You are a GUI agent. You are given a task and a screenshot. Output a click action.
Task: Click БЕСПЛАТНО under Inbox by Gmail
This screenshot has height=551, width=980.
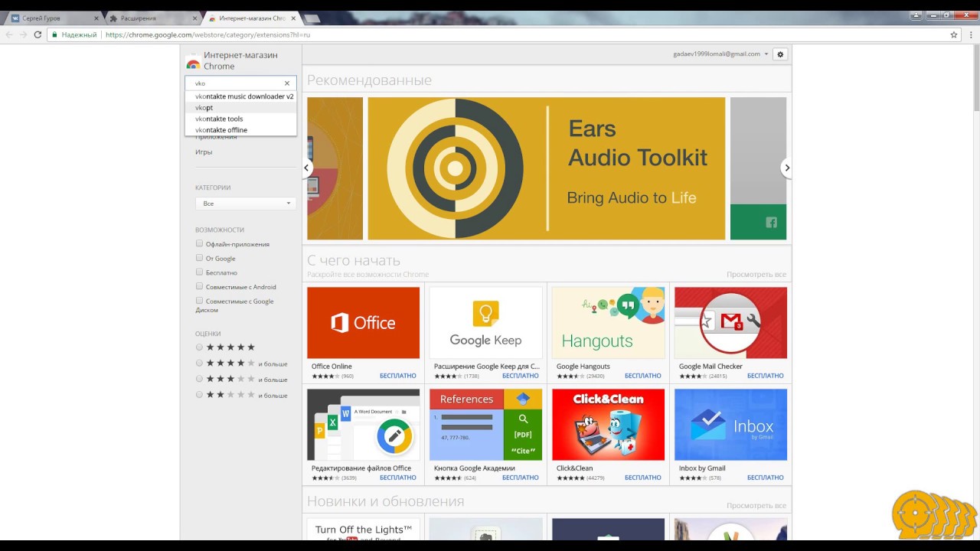[766, 478]
